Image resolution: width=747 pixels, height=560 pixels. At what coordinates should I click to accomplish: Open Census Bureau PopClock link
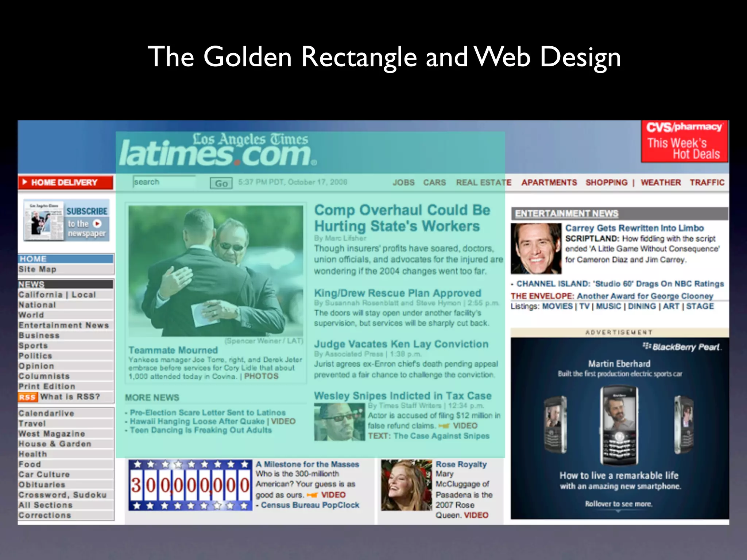[x=310, y=505]
